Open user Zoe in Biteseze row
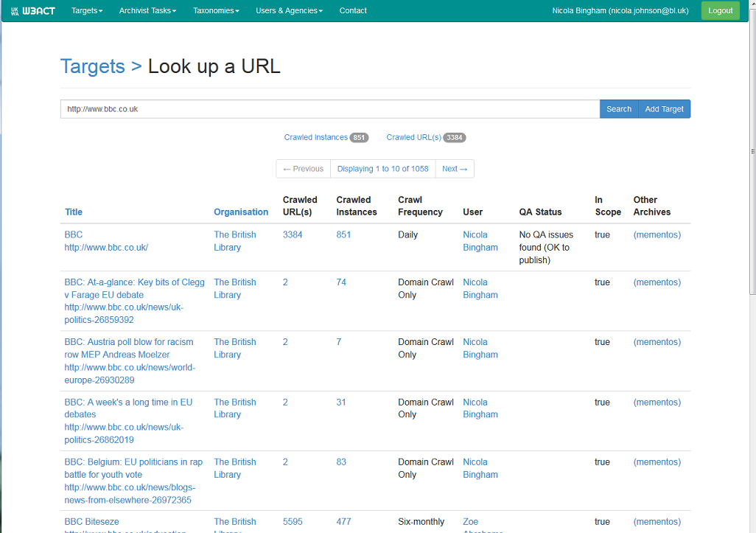This screenshot has width=756, height=533. [471, 522]
